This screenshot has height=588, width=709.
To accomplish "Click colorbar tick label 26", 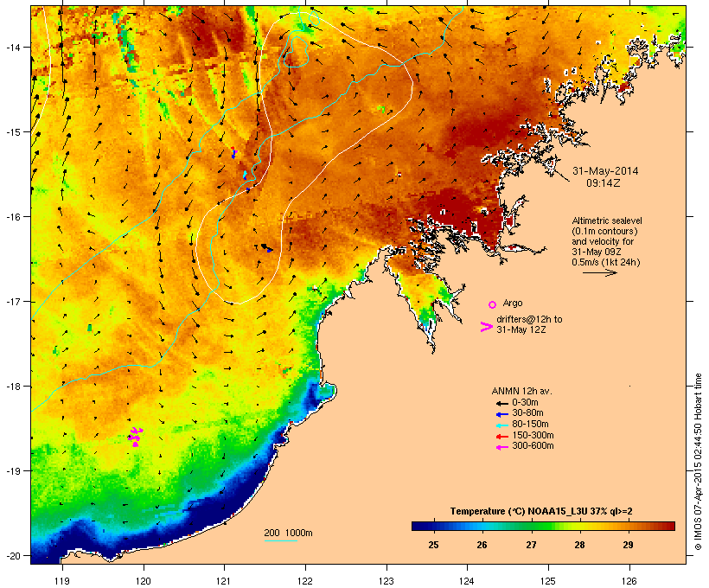I will coord(482,545).
